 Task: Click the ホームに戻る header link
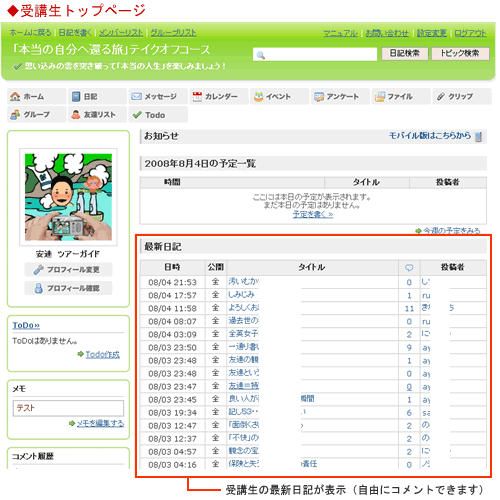click(x=31, y=33)
